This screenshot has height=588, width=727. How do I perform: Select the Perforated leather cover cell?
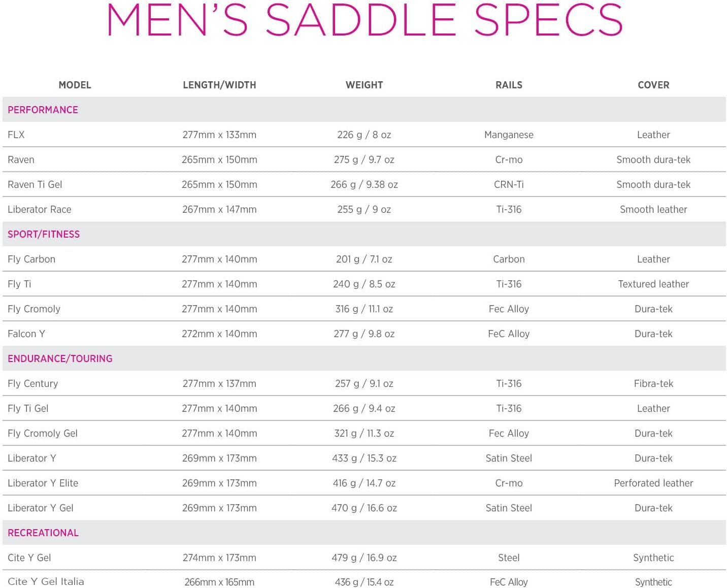tap(653, 483)
